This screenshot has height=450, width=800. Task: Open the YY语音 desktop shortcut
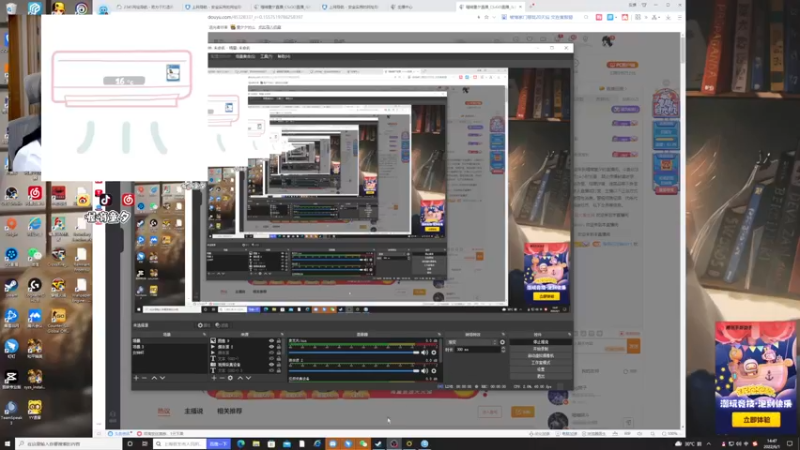(x=35, y=409)
